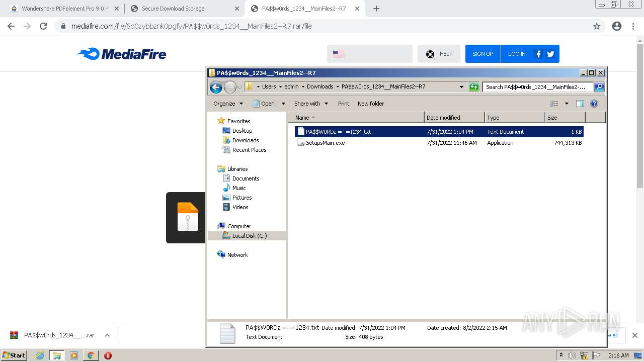Click the Explorer help question-mark icon
Screen dimensions: 644x362
coord(594,104)
